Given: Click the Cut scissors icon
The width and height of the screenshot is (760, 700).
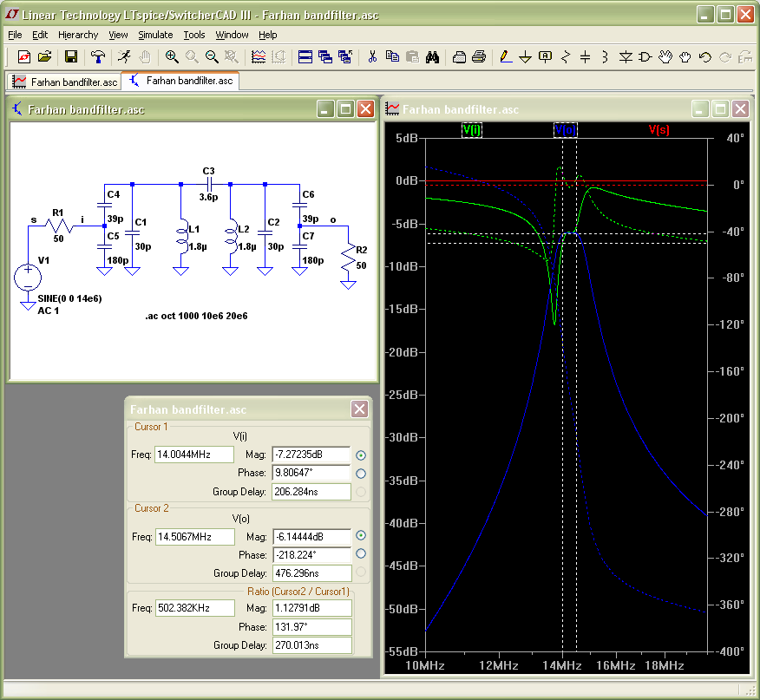Looking at the screenshot, I should pyautogui.click(x=372, y=57).
